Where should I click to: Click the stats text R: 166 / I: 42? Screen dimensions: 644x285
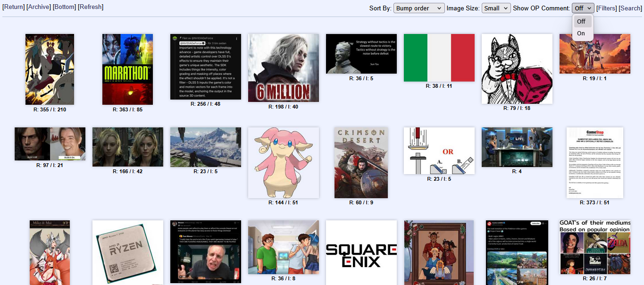click(x=127, y=171)
